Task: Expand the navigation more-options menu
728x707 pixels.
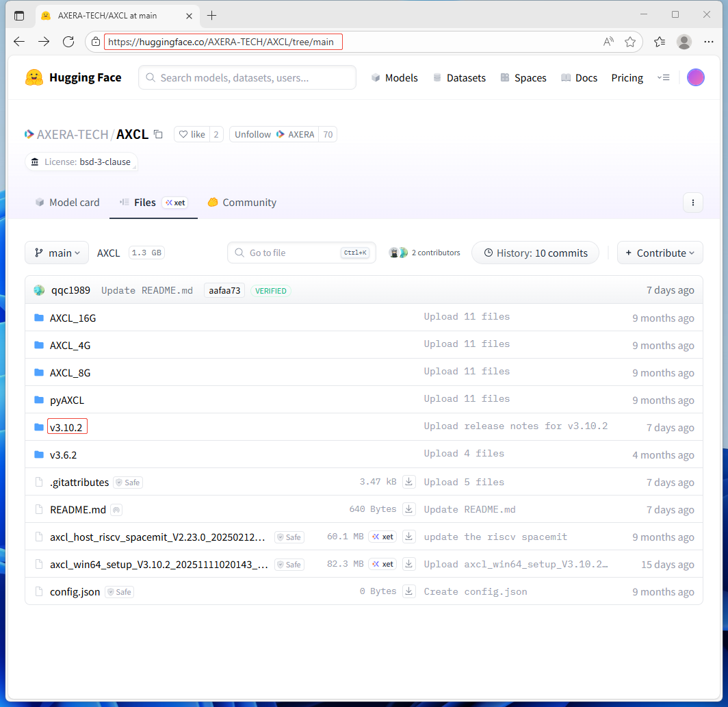Action: pos(663,78)
